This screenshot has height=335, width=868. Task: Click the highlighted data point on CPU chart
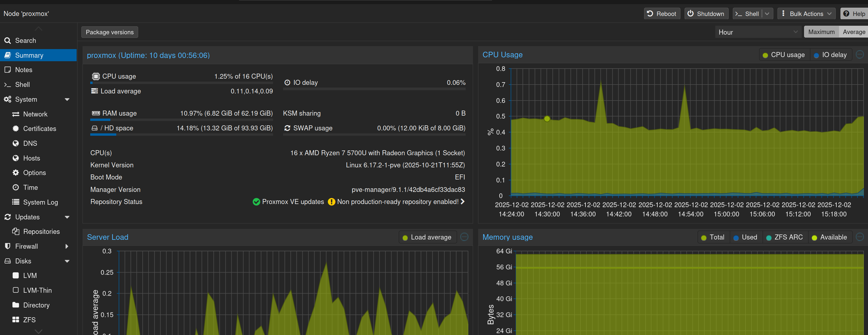click(x=547, y=119)
